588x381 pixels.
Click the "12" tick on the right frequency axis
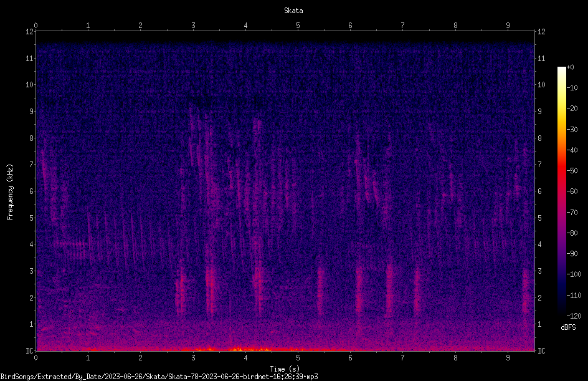click(541, 32)
